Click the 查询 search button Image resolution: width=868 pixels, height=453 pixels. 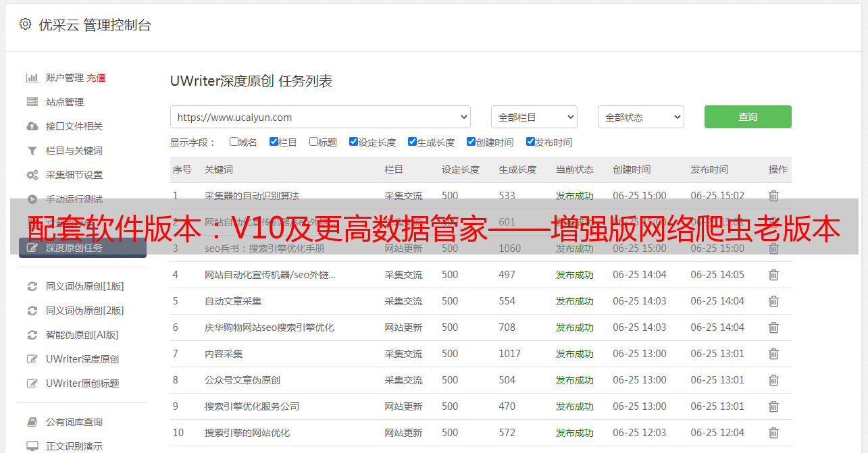coord(748,117)
